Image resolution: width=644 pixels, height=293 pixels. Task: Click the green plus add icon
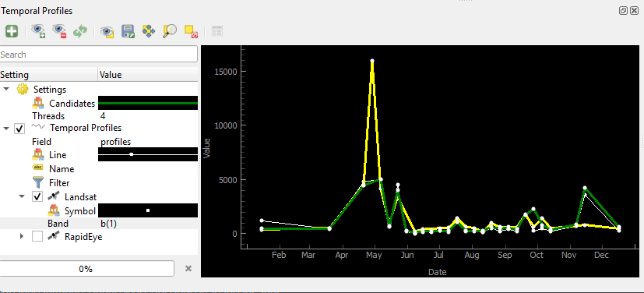pyautogui.click(x=12, y=31)
